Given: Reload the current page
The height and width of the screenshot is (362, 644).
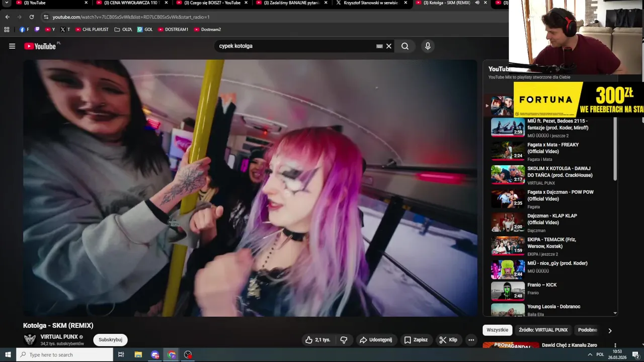Looking at the screenshot, I should pos(31,17).
